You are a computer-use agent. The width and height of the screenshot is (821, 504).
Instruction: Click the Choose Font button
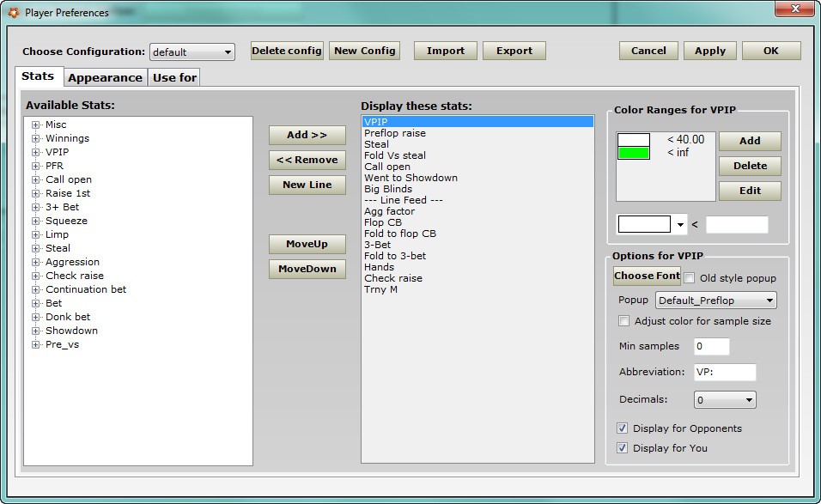pos(648,276)
